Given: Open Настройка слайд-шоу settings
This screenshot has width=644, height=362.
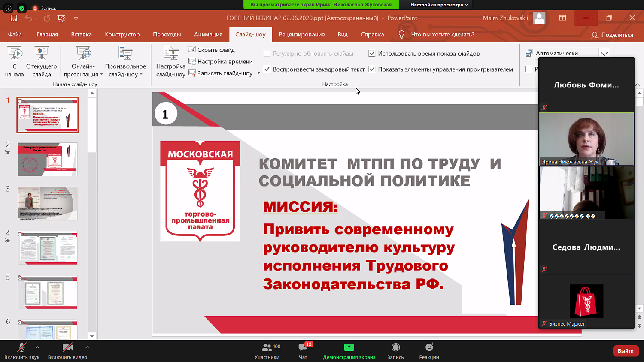Looking at the screenshot, I should 171,62.
